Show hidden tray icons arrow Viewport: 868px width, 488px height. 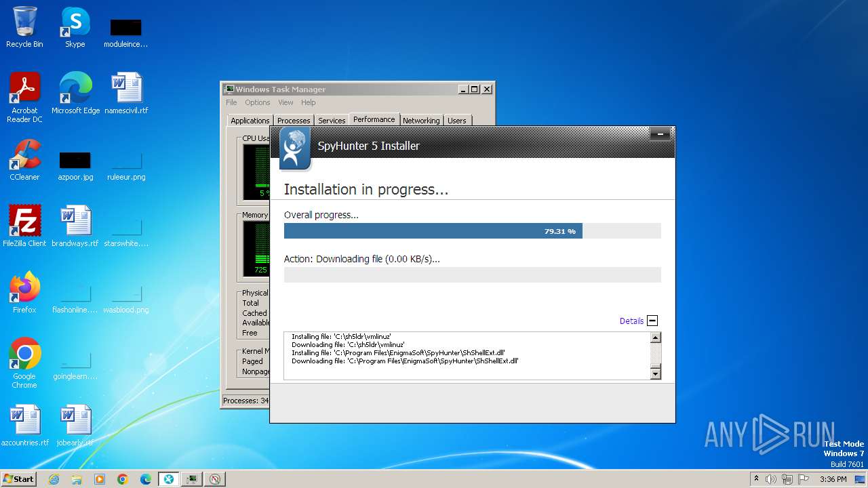pyautogui.click(x=756, y=479)
